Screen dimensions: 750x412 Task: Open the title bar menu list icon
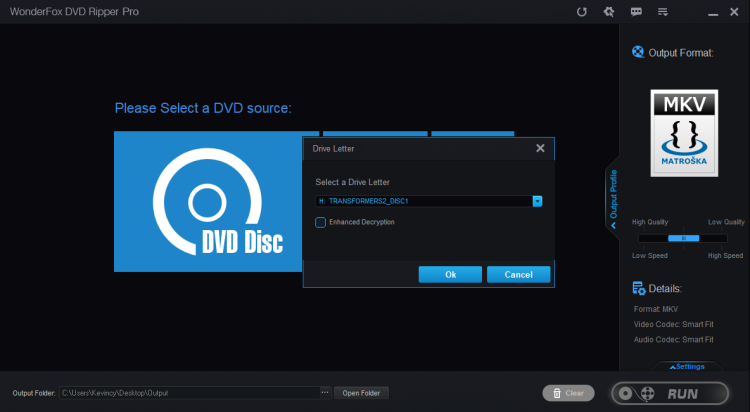(x=662, y=12)
